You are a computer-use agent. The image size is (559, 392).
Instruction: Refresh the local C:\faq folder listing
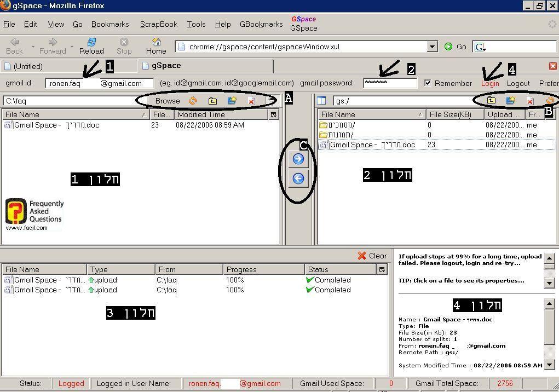[x=193, y=101]
